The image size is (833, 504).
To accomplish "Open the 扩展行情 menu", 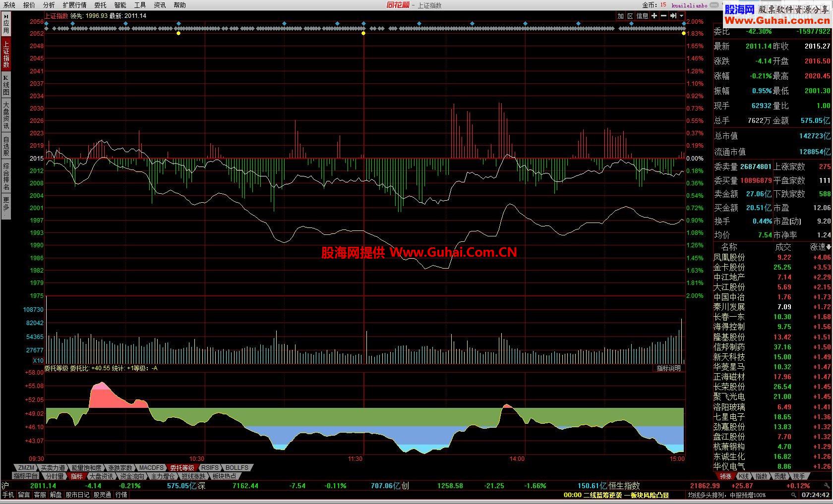I will [74, 5].
